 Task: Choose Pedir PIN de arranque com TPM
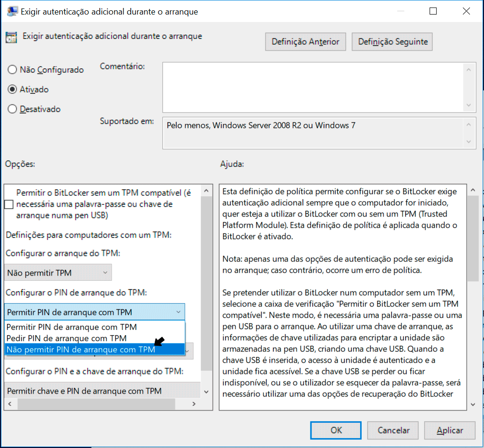(x=95, y=338)
